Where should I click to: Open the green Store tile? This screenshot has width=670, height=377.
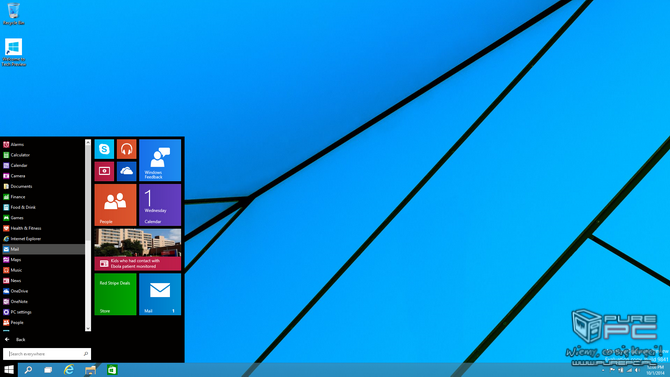tap(115, 294)
